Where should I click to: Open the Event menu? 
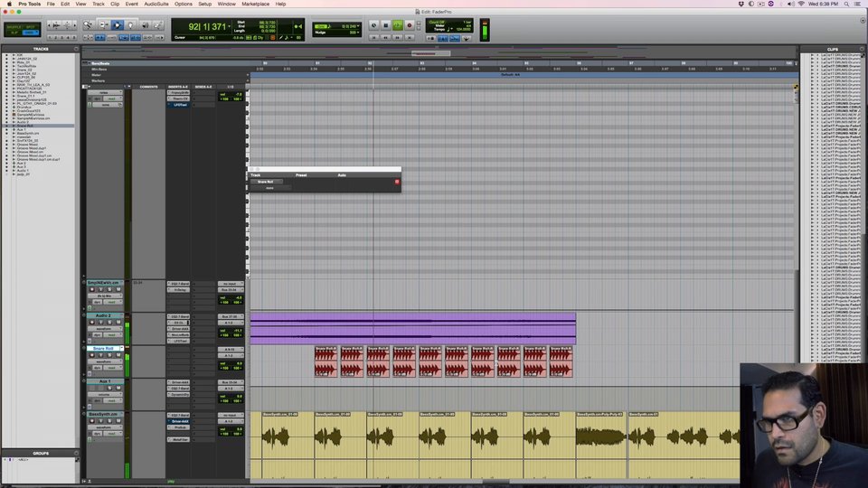132,4
